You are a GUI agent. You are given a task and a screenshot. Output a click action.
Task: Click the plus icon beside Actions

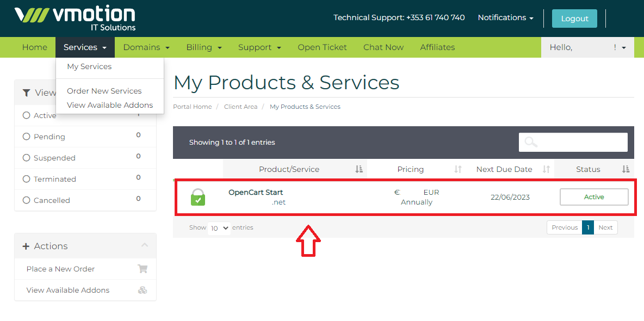point(26,246)
